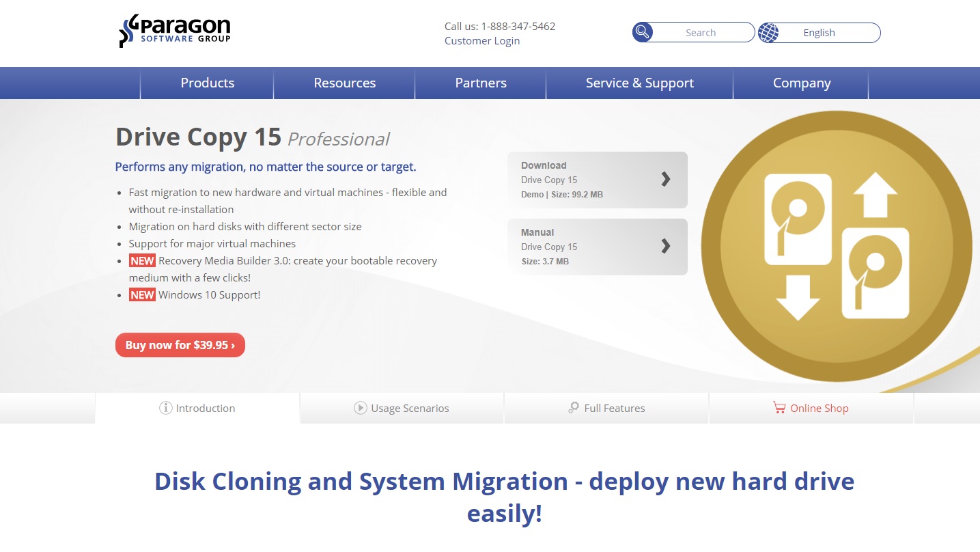Go to the Online Shop tab
The image size is (980, 552).
(811, 408)
